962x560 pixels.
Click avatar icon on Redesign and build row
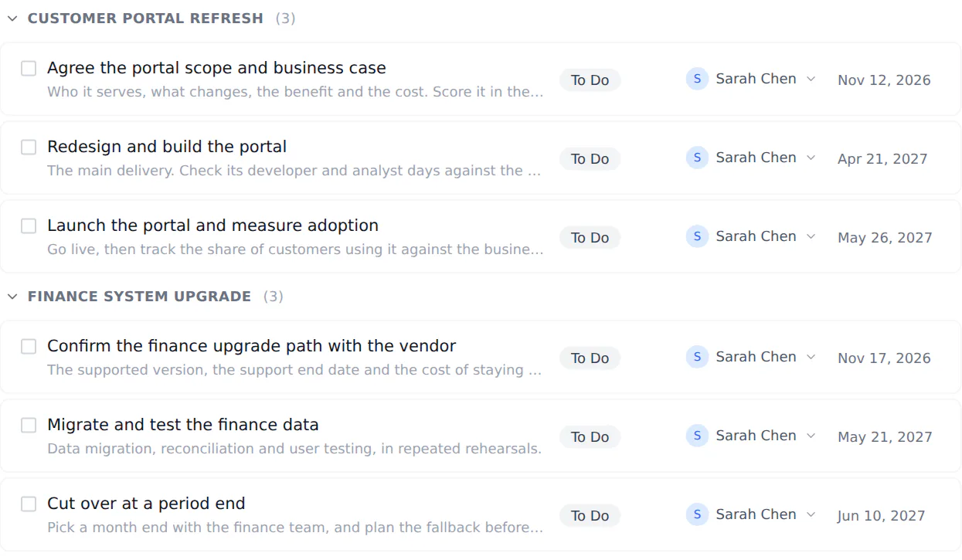point(697,158)
